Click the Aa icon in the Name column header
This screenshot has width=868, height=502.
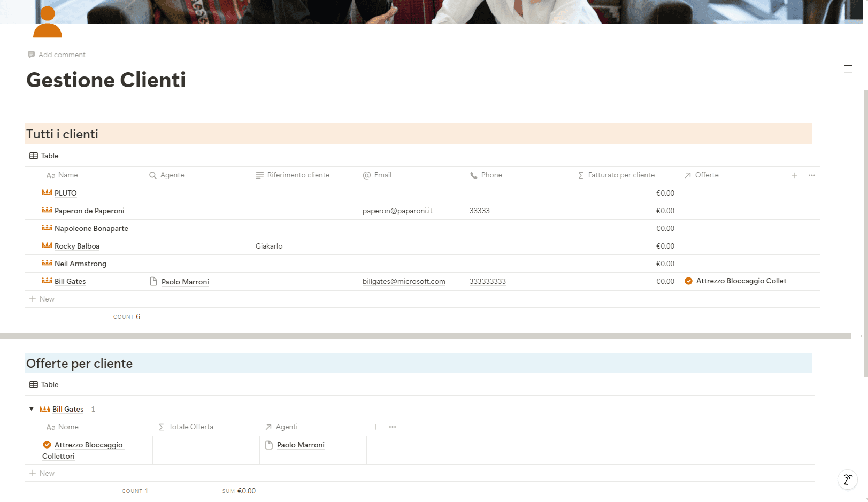pos(50,175)
